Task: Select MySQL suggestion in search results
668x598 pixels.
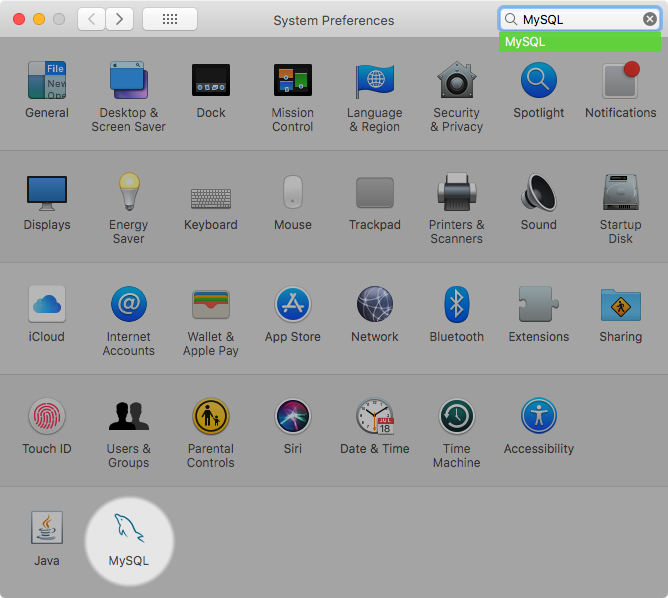Action: click(x=579, y=42)
